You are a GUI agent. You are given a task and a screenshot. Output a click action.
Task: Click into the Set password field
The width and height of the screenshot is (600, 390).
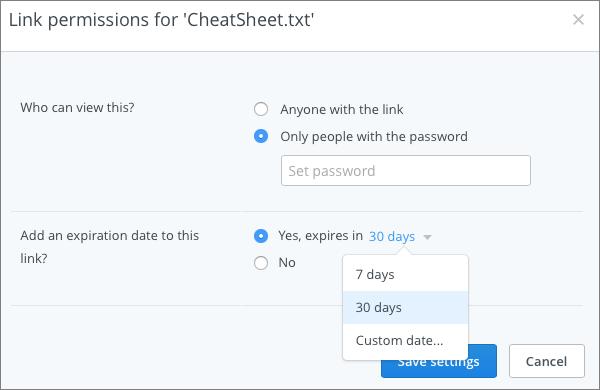coord(406,171)
